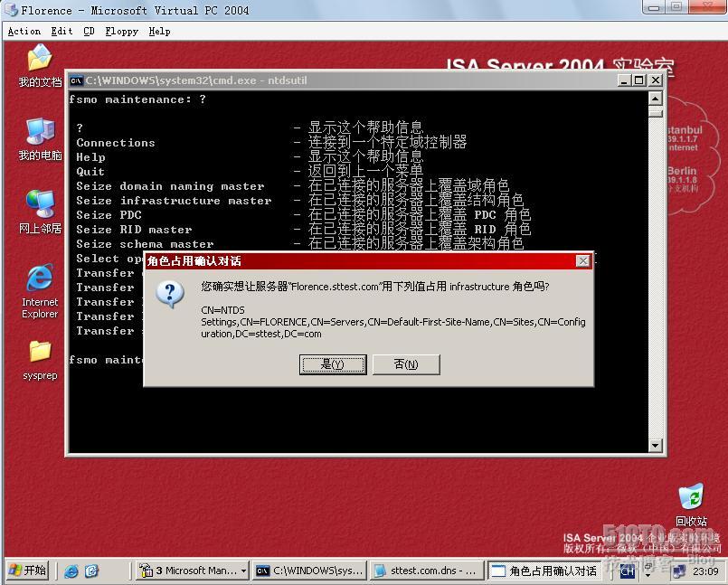Open the 回收站 recycle bin
Image resolution: width=728 pixels, height=585 pixels.
(691, 505)
